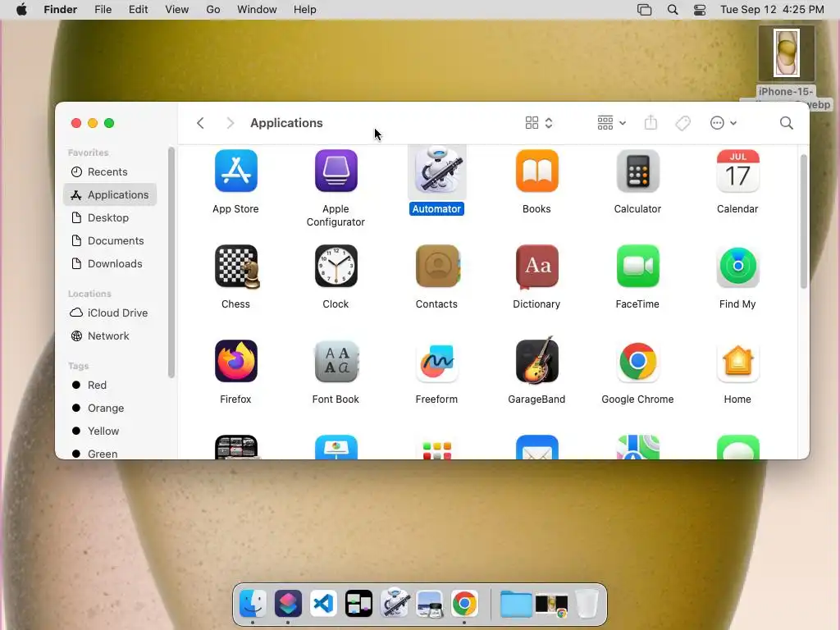Open the Apple menu

tap(21, 10)
